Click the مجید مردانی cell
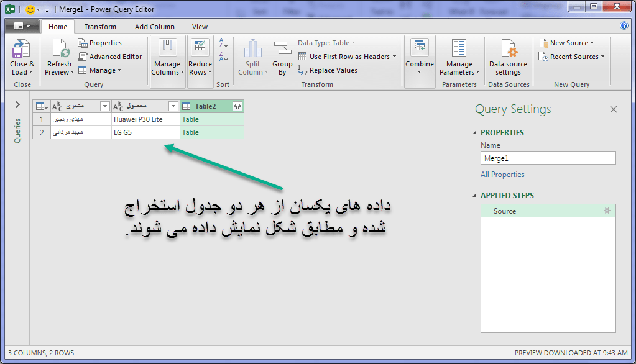Image resolution: width=636 pixels, height=364 pixels. 81,132
